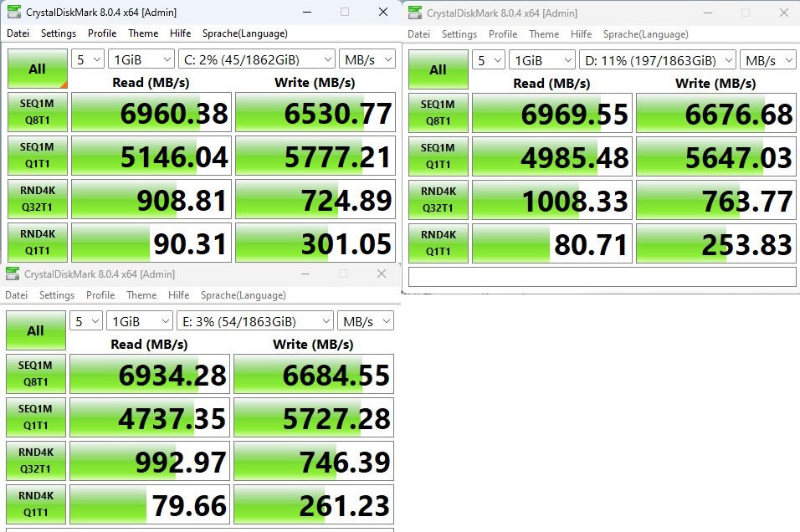Open Settings menu in C: window
This screenshot has width=800, height=532.
59,33
